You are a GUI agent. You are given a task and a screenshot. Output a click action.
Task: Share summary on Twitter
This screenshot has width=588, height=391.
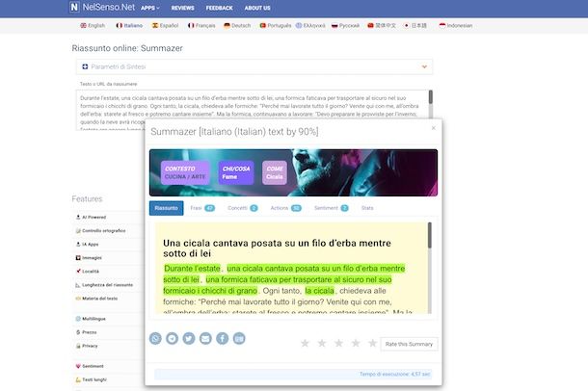(x=189, y=338)
